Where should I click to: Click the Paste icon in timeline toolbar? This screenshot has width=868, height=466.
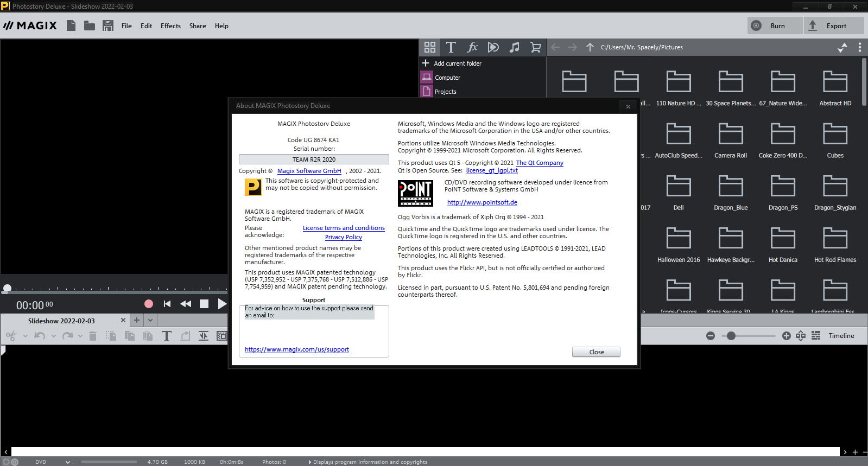tap(148, 336)
